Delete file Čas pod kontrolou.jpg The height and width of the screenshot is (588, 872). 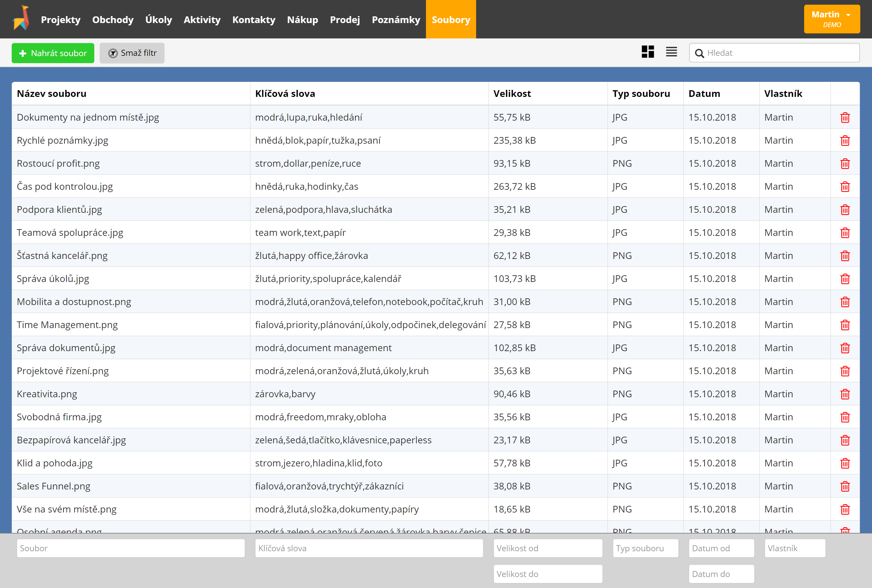845,187
